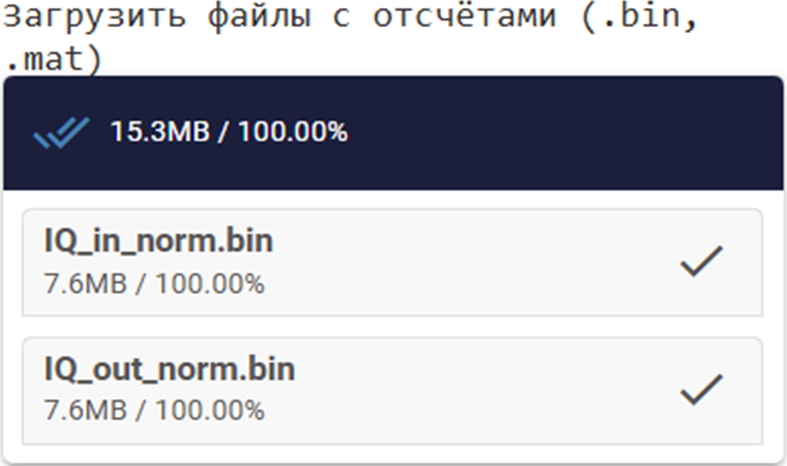The image size is (787, 466).
Task: Click the 7.6MB progress text under IQ_in_norm.bin
Action: [154, 284]
